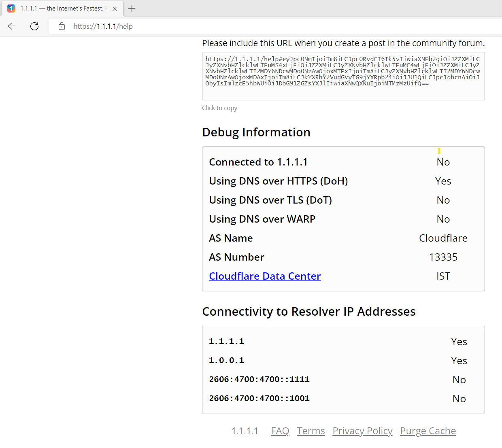Click the 'AS Name' label

click(x=231, y=238)
